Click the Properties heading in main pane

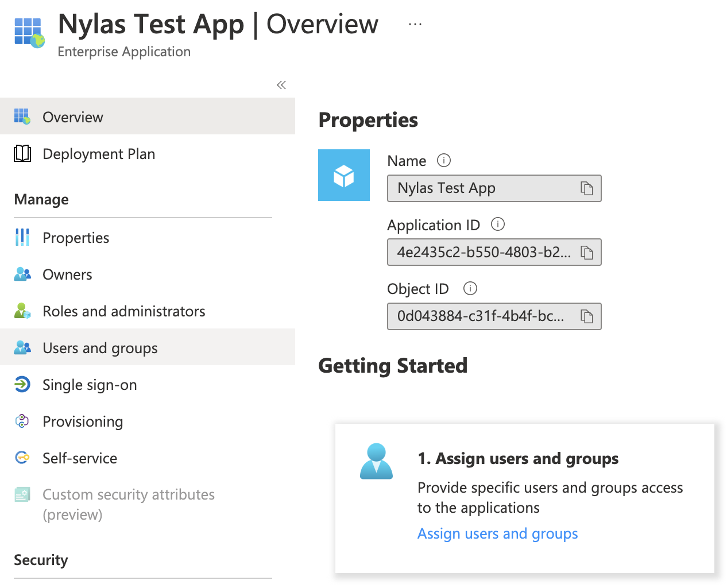coord(368,120)
